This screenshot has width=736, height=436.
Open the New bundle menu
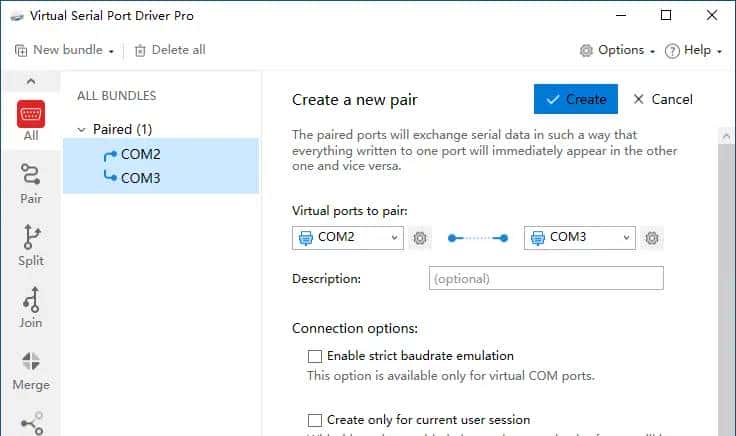coord(65,50)
